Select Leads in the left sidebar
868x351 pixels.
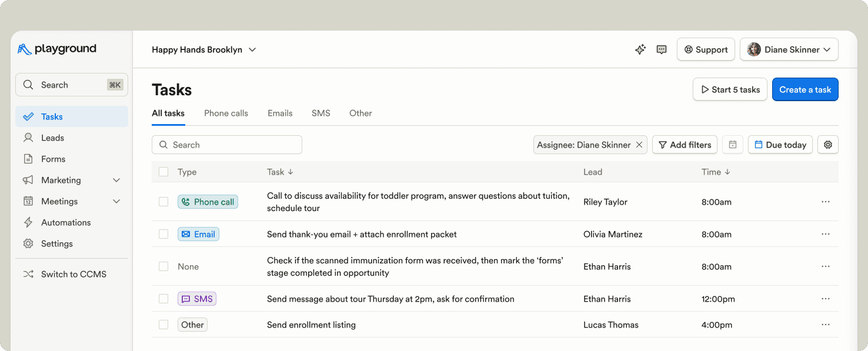click(x=53, y=138)
